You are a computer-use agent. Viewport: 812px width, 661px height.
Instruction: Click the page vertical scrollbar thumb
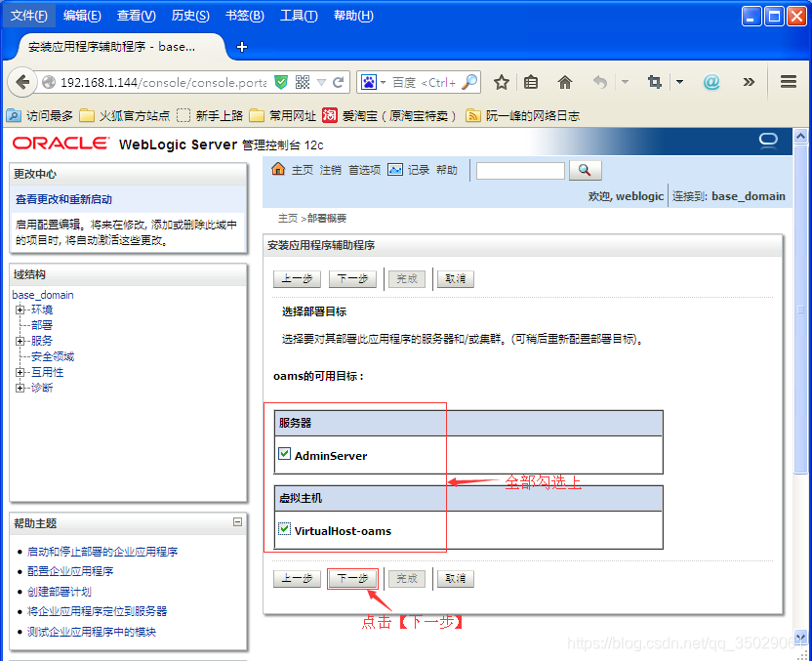coord(800,310)
